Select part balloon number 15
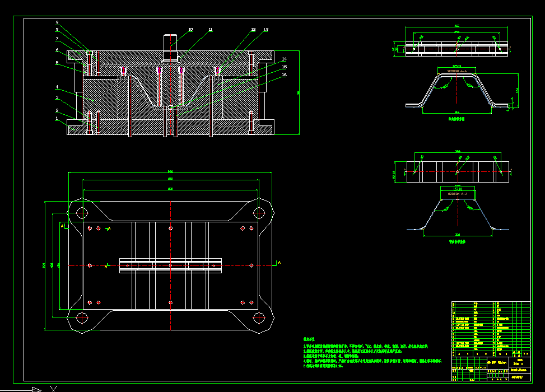 coord(285,67)
